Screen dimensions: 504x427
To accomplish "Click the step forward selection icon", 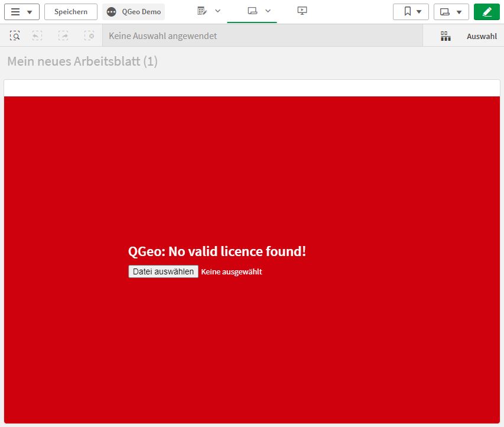I will [63, 36].
